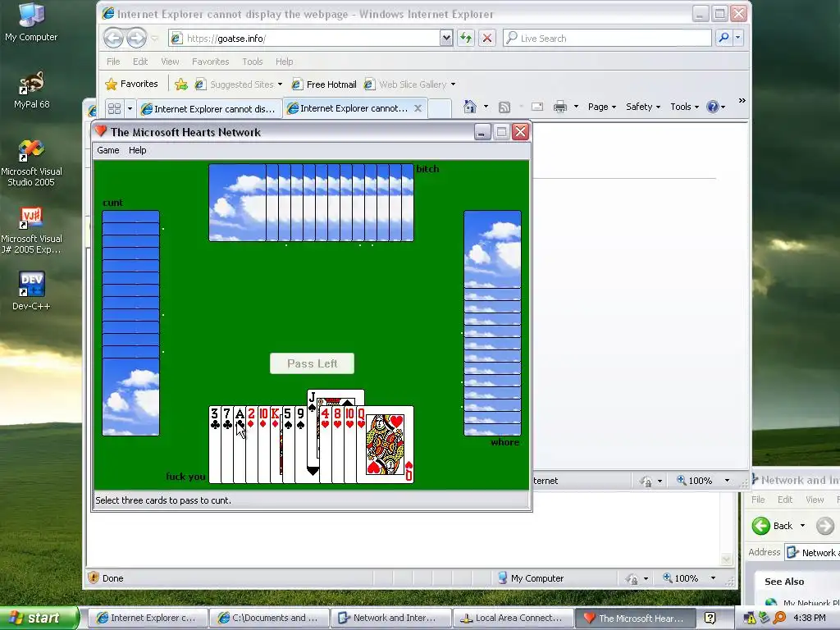
Task: Select the Microsoft Visual Studio 2005 icon
Action: point(31,163)
